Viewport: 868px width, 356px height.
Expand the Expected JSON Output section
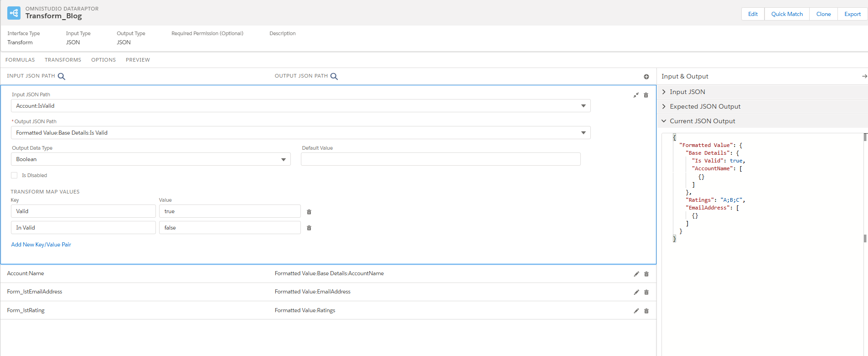coord(705,106)
